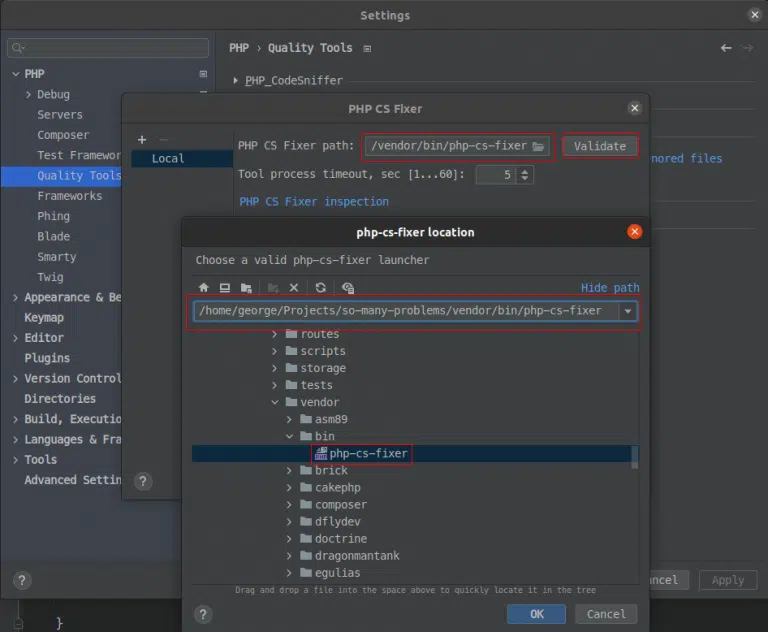Click file tree vertical scrollbar
The width and height of the screenshot is (768, 632).
[x=635, y=456]
